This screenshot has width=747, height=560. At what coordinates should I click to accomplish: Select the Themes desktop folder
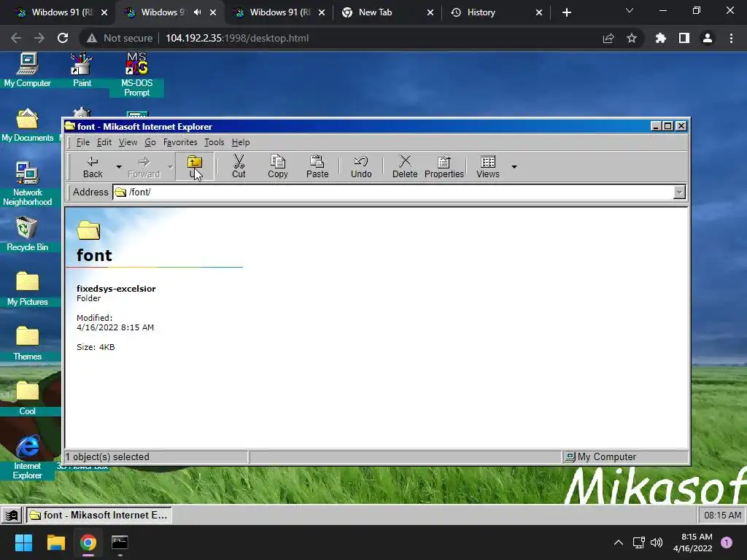click(x=27, y=343)
